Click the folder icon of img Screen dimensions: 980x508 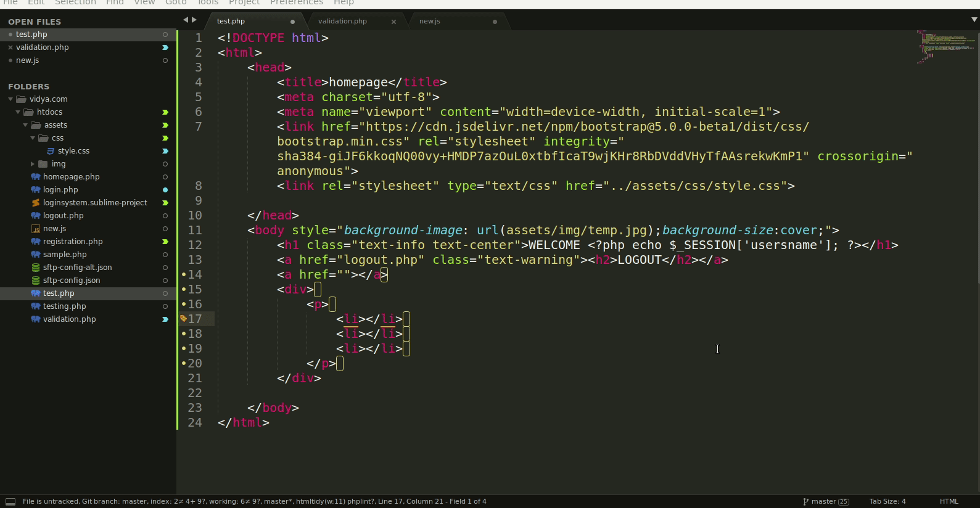[x=43, y=164]
